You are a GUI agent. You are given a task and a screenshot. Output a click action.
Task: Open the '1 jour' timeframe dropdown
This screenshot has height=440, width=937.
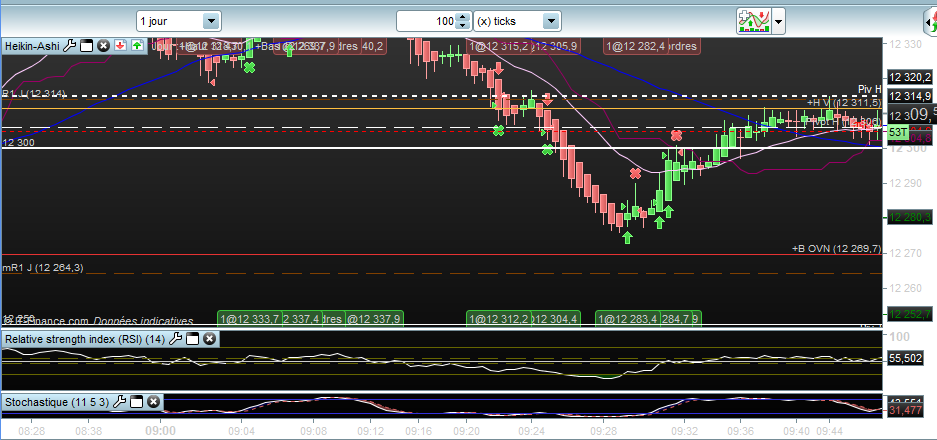(179, 22)
